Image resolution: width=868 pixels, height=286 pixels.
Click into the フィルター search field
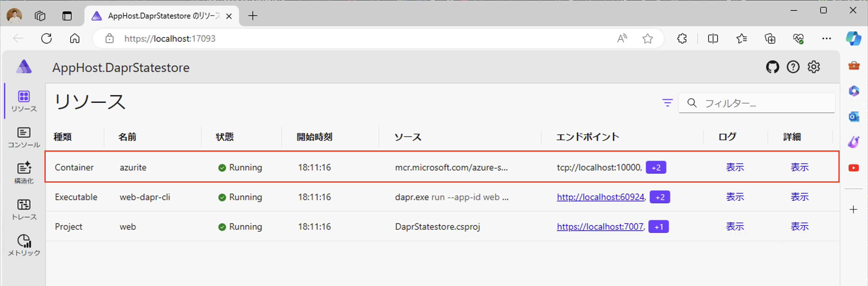click(757, 103)
